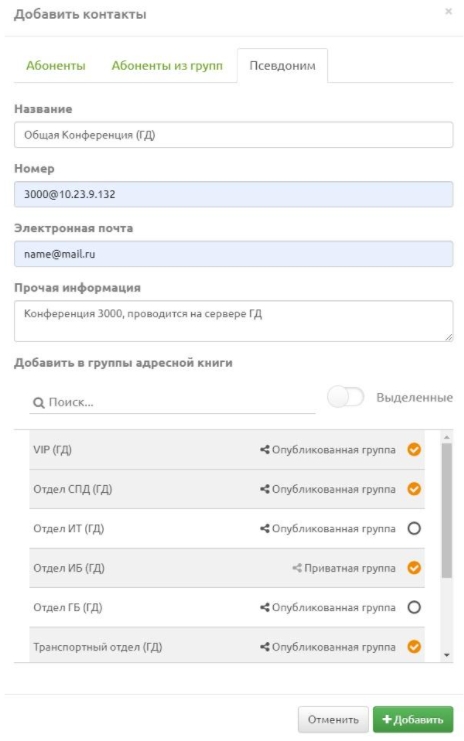This screenshot has height=741, width=464.
Task: Click share icon in Отдел ГБ (ГД) row
Action: click(x=265, y=607)
